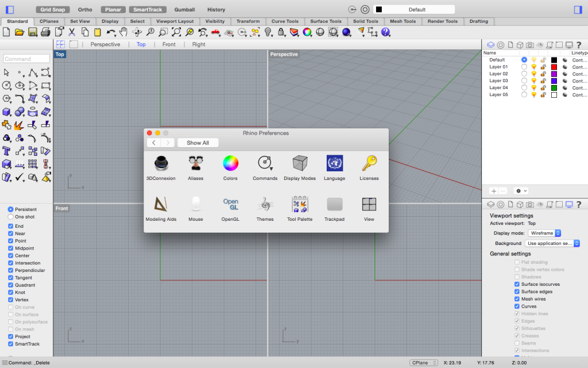The width and height of the screenshot is (588, 368).
Task: Click the Help question mark toolbar icon
Action: click(x=385, y=32)
